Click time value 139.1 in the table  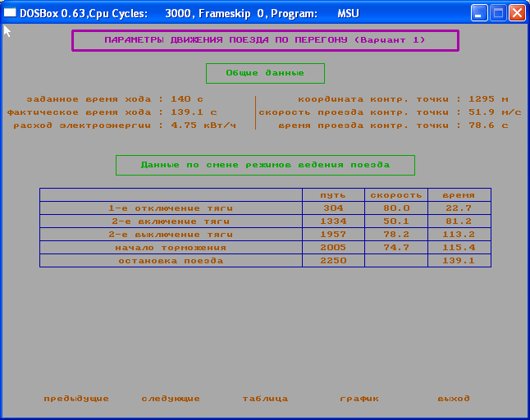click(459, 261)
